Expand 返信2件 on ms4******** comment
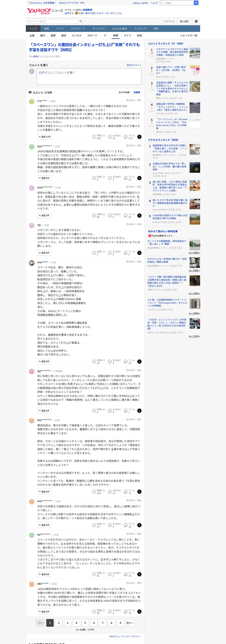 tap(44, 216)
